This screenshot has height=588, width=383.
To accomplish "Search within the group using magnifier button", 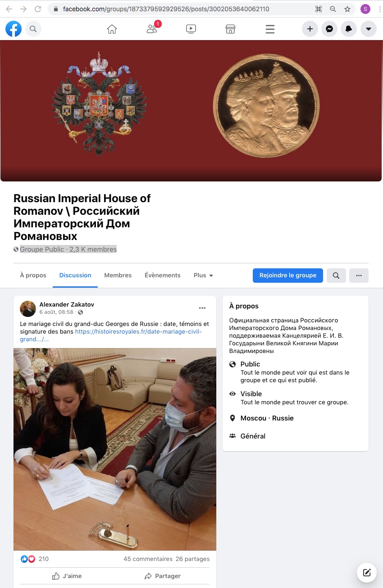I will (x=336, y=276).
